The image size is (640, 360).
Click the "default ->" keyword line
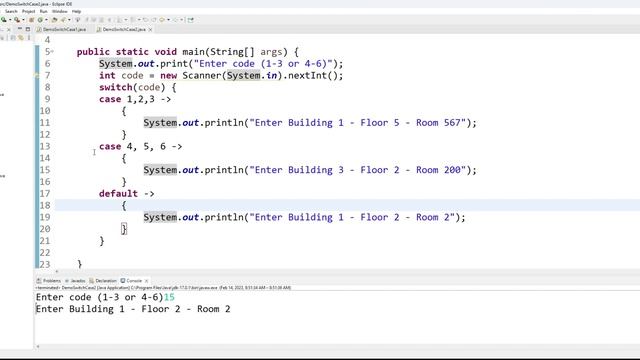(127, 194)
